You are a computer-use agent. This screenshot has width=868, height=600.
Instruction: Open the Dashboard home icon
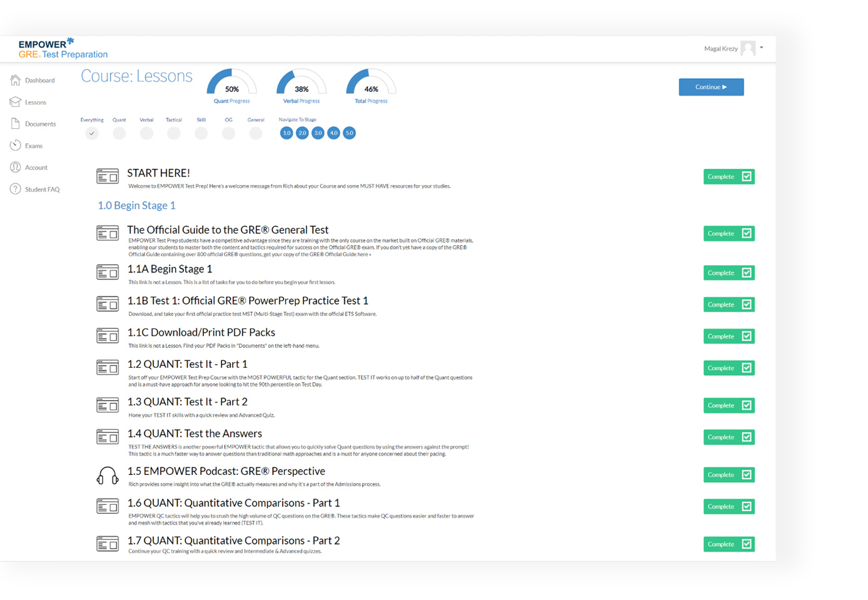click(16, 80)
